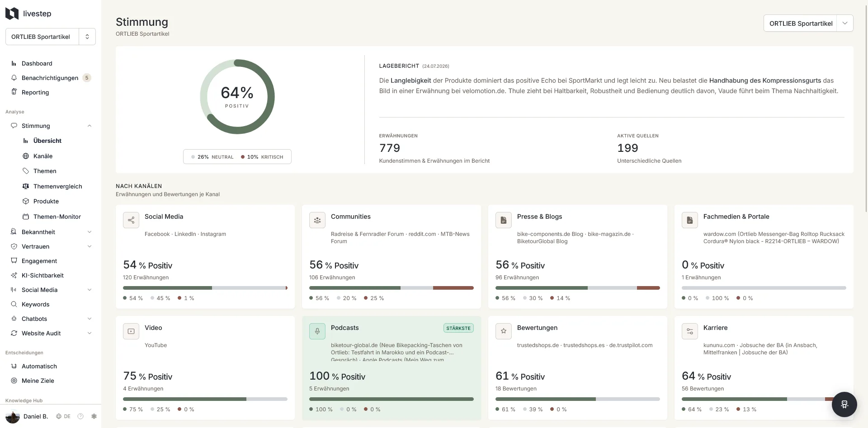Click the Communities sentiment progress bar

coord(392,288)
